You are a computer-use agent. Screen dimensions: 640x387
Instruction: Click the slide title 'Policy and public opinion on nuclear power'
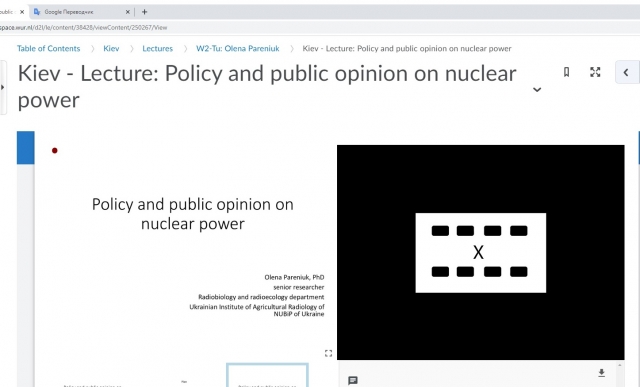(193, 214)
